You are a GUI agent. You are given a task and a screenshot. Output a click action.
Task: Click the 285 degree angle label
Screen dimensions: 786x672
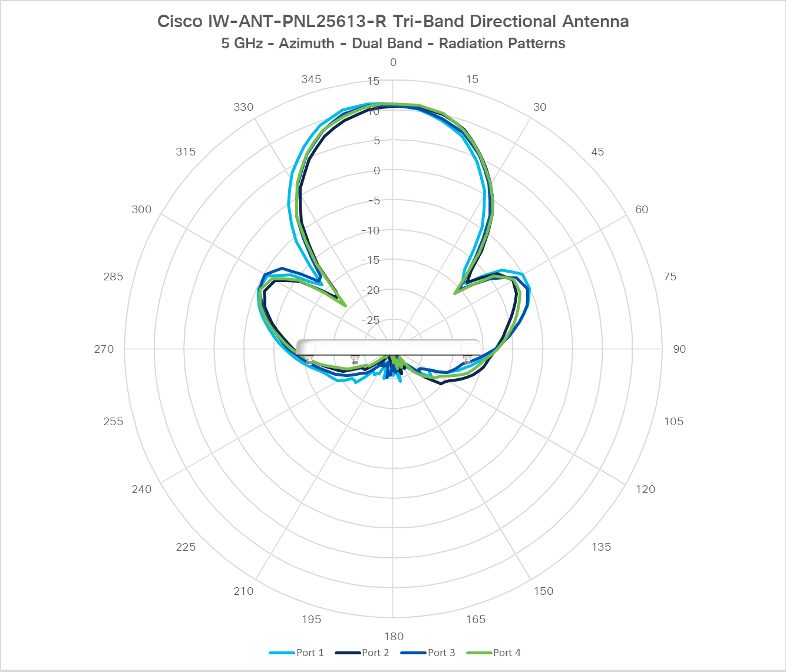pyautogui.click(x=113, y=277)
